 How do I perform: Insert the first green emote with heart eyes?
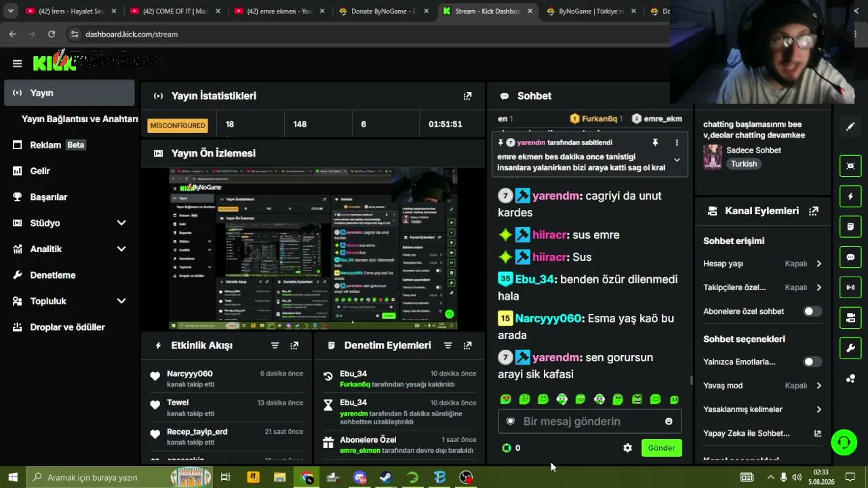(x=506, y=399)
